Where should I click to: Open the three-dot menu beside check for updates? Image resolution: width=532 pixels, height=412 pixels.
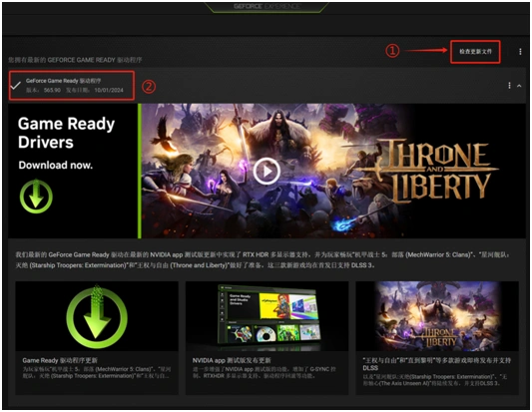520,52
